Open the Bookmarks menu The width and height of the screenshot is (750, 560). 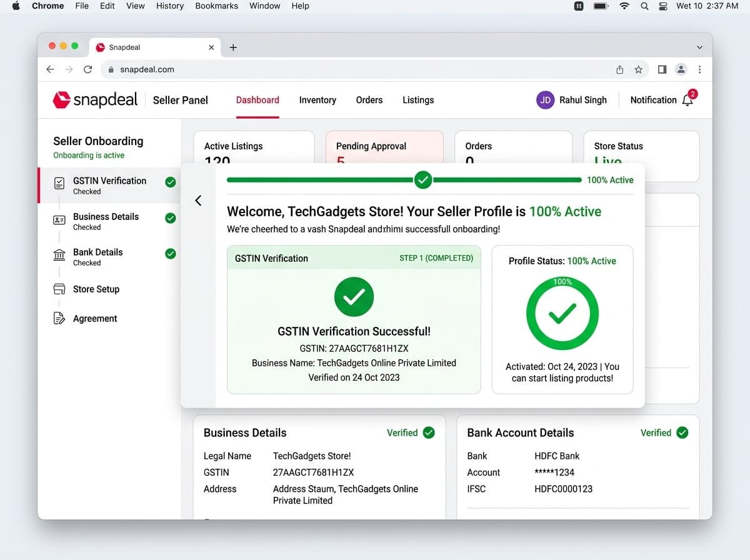click(x=216, y=6)
